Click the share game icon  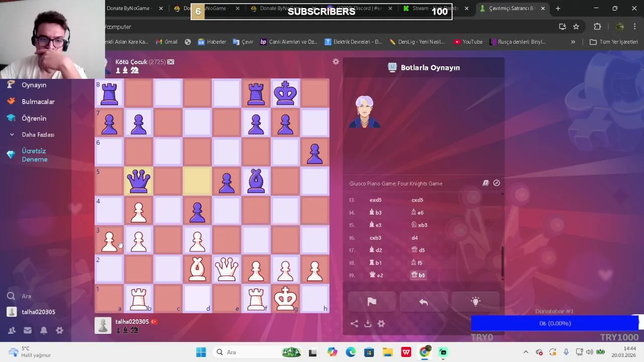coord(354,324)
